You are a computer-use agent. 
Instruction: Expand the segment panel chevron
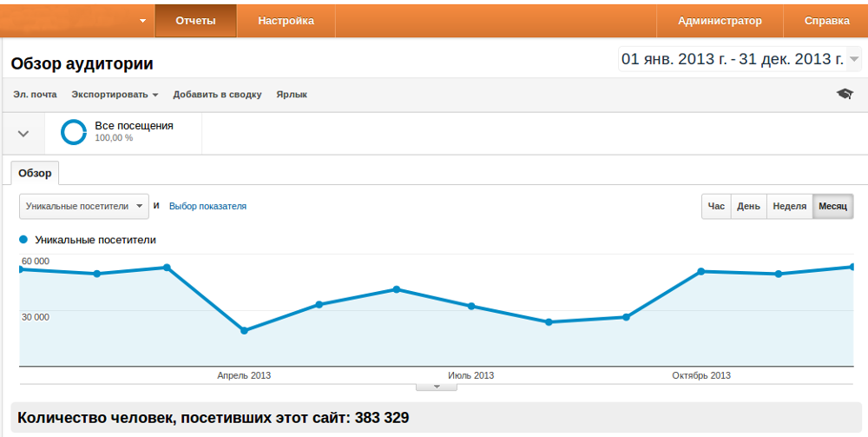(23, 134)
